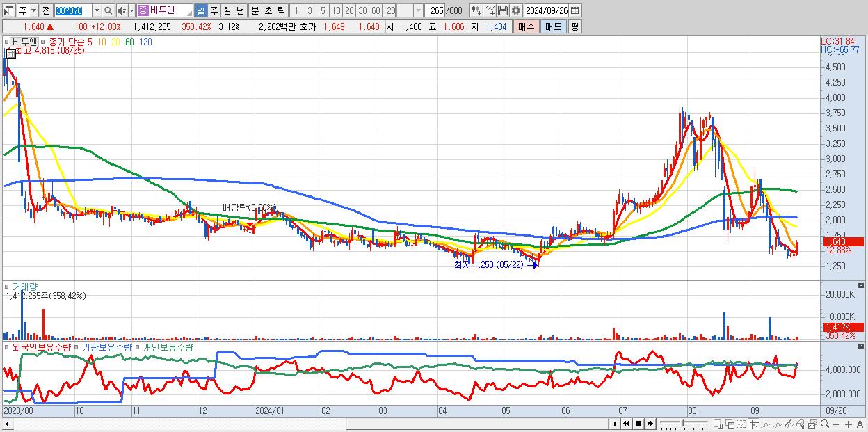This screenshot has height=432, width=868.
Task: Open the 주 type dropdown at top-left
Action: tap(34, 10)
